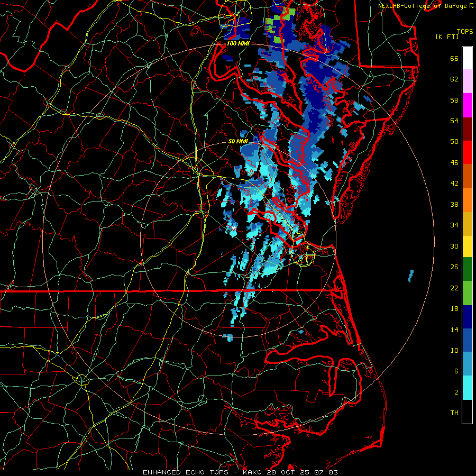This screenshot has height=476, width=476.
Task: Click the '46' legend value
Action: pyautogui.click(x=454, y=163)
